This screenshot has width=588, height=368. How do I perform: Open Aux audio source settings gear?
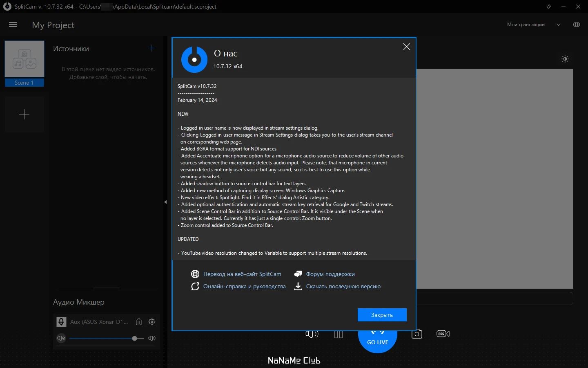pyautogui.click(x=152, y=322)
